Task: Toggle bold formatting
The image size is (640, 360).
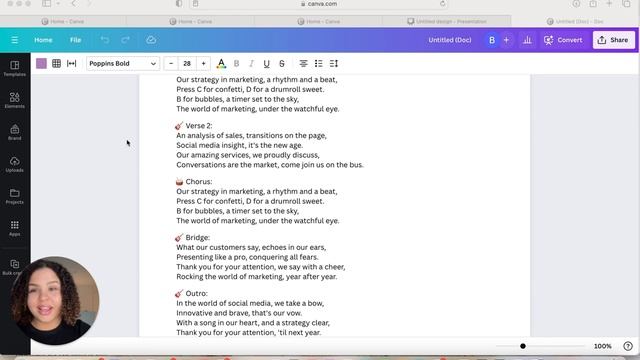Action: 236,63
